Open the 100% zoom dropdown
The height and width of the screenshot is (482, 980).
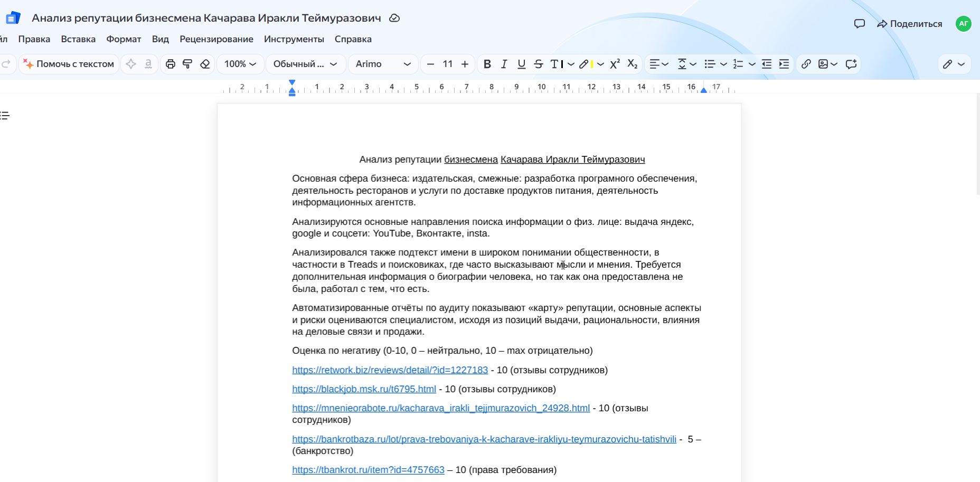[x=240, y=64]
